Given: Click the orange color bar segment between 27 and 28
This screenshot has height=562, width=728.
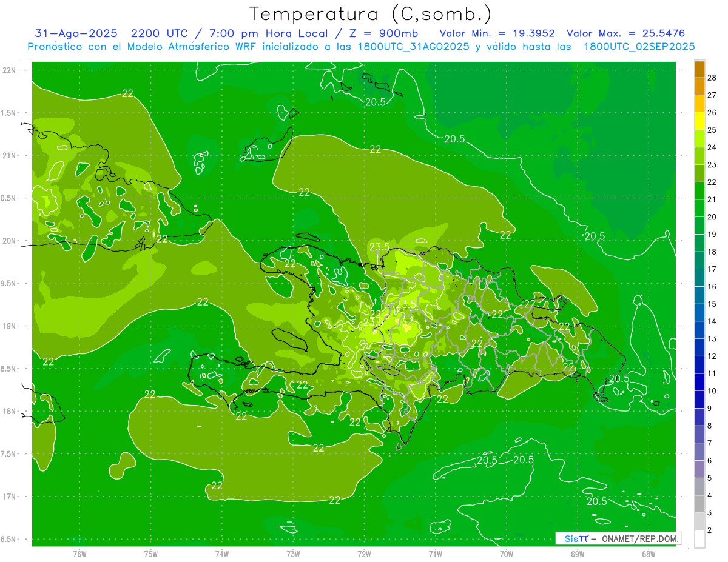Looking at the screenshot, I should [700, 86].
